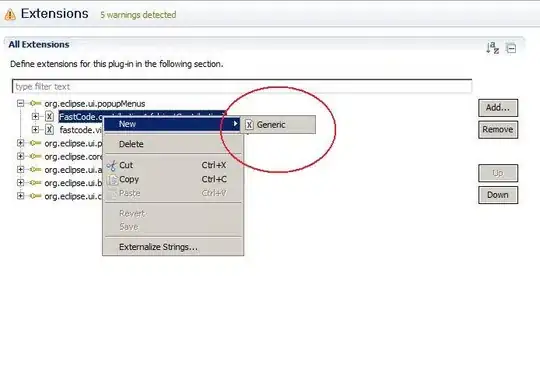This screenshot has height=380, width=540.
Task: Expand the org.eclipse.ui.a node
Action: click(21, 169)
